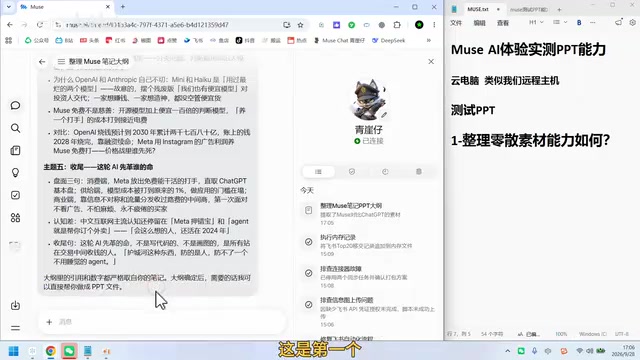Screen dimensions: 640x360
Task: Open the 查看 menu in Notepad
Action: [x=503, y=23]
